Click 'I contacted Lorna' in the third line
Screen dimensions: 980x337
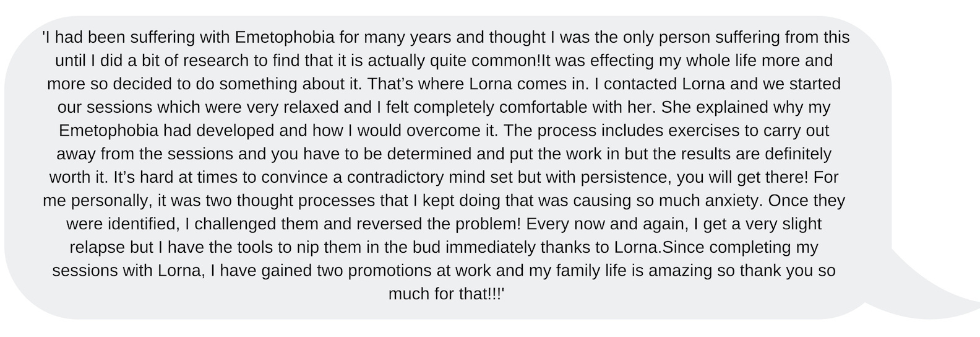[x=659, y=84]
